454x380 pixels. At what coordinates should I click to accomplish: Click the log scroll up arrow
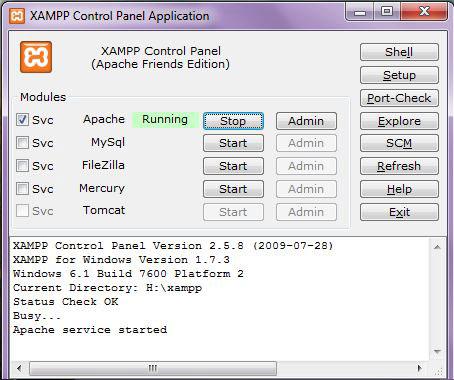(x=437, y=247)
